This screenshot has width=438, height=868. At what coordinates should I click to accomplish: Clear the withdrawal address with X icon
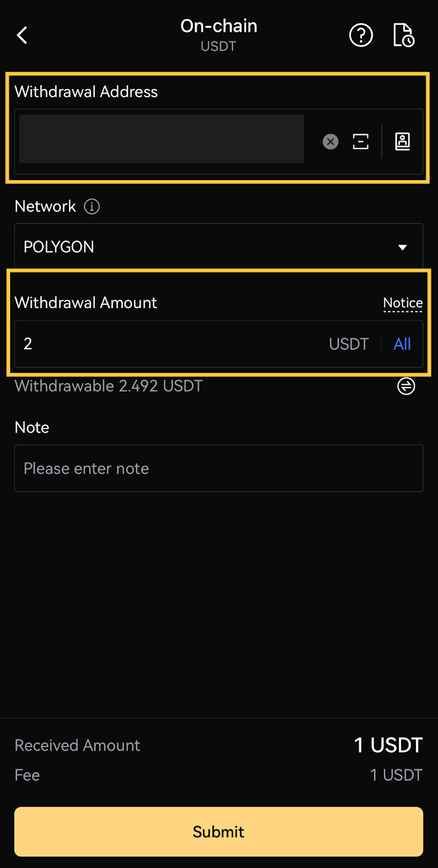[331, 142]
